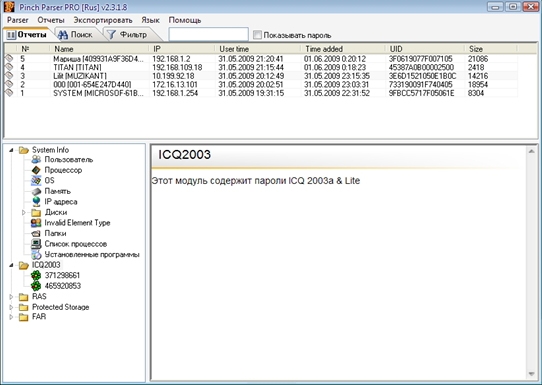This screenshot has width=542, height=385.
Task: Select the Protected Storage tree label
Action: click(x=60, y=307)
